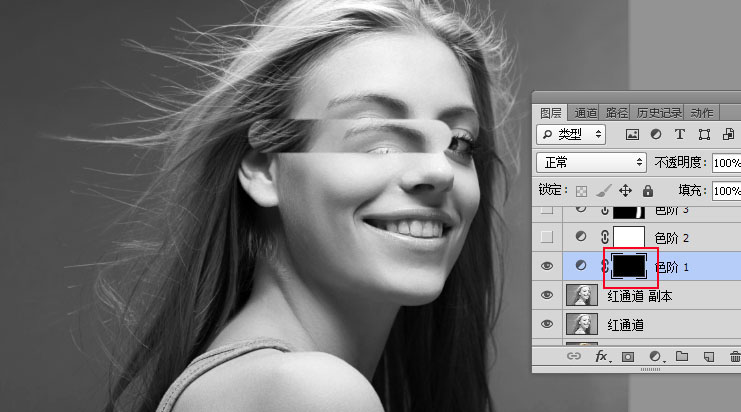The height and width of the screenshot is (412, 741).
Task: Show the 色阶 2 layer
Action: (x=547, y=237)
